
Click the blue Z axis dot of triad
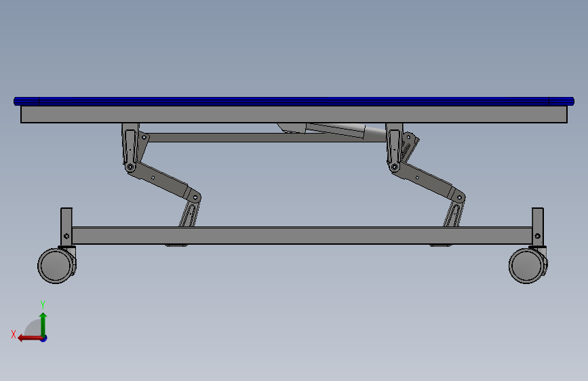click(44, 338)
